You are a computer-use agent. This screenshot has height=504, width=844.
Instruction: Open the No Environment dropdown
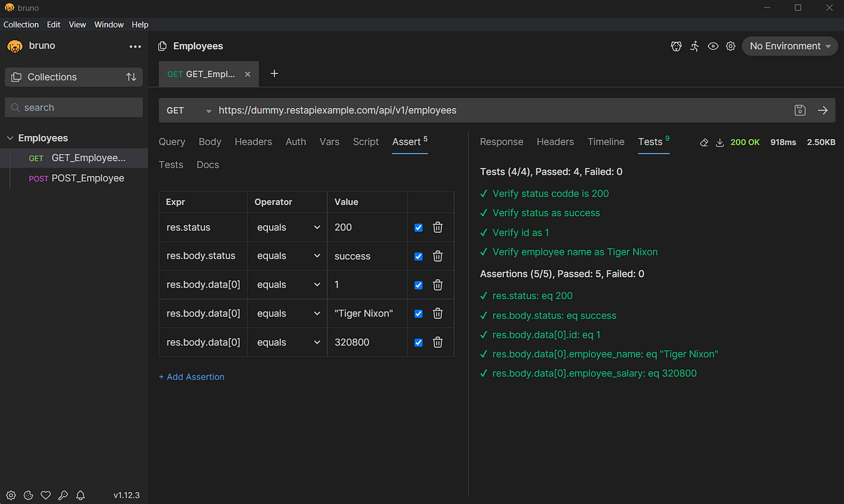(790, 46)
